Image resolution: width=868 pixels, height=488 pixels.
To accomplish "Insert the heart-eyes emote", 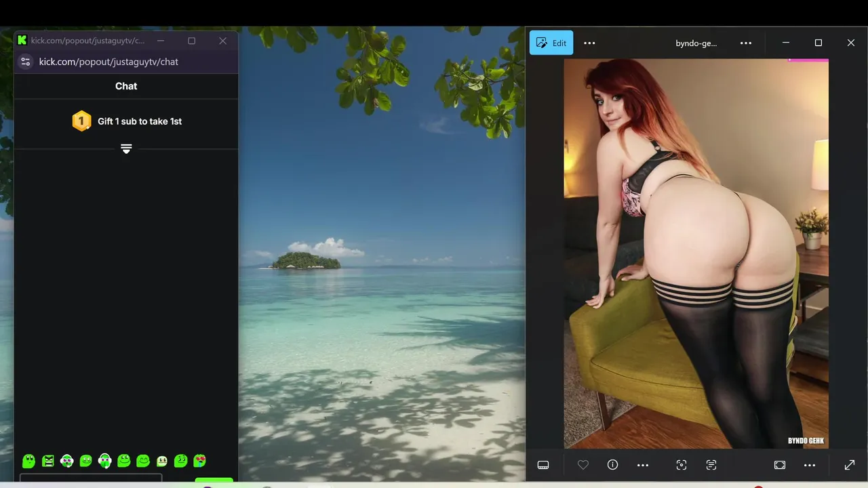I will coord(199,461).
